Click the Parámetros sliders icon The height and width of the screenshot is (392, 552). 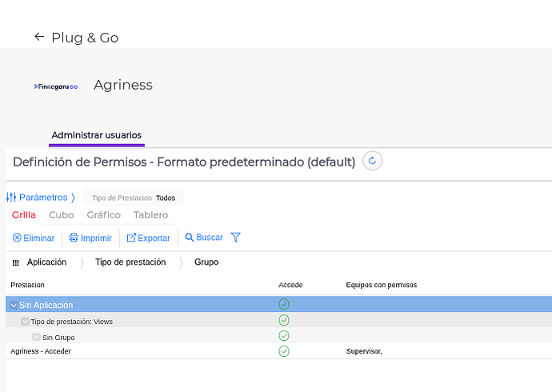click(11, 198)
